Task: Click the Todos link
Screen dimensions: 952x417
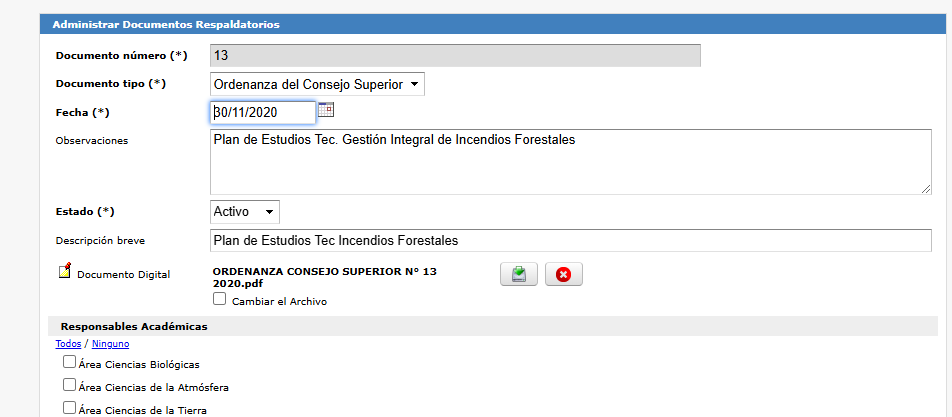Action: pyautogui.click(x=68, y=344)
